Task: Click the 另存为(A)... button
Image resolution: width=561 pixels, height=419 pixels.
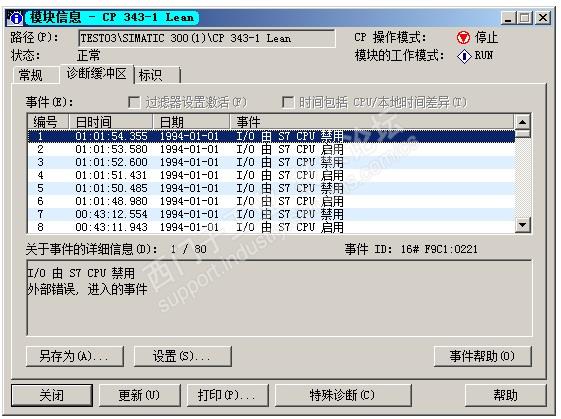Action: click(75, 356)
